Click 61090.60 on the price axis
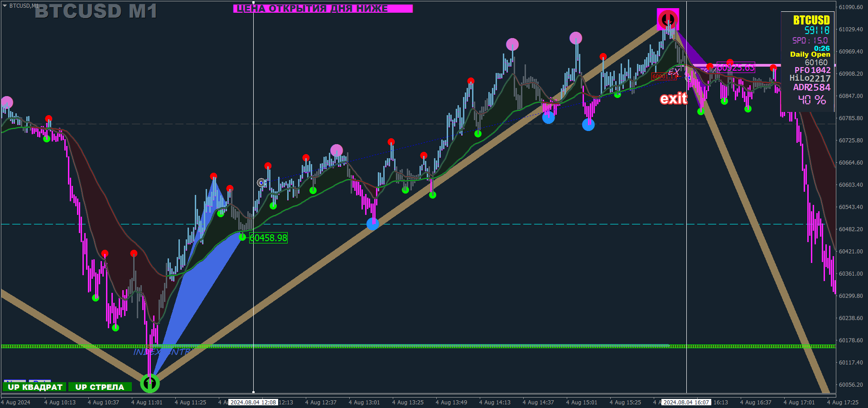The width and height of the screenshot is (868, 408). [851, 7]
